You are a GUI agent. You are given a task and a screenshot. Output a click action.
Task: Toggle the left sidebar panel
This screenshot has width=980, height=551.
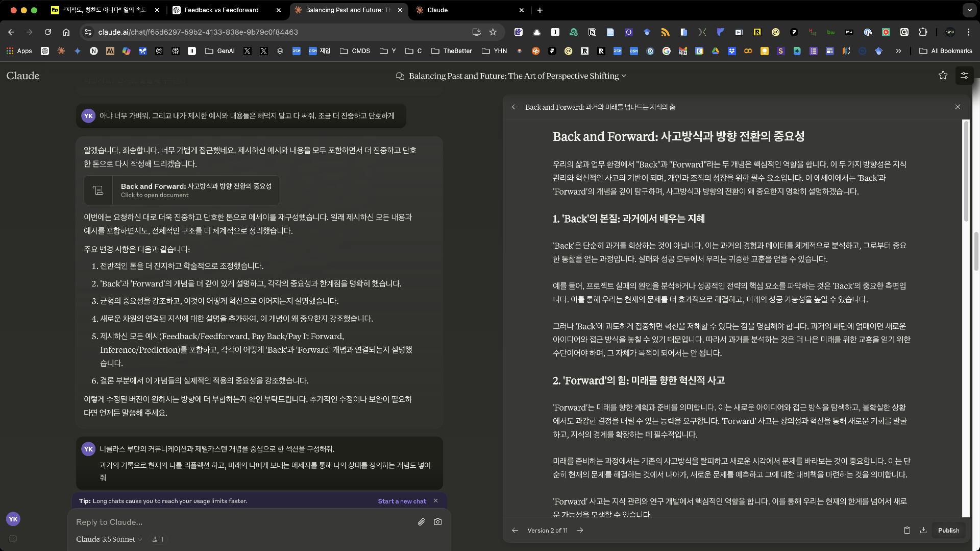pos(13,538)
